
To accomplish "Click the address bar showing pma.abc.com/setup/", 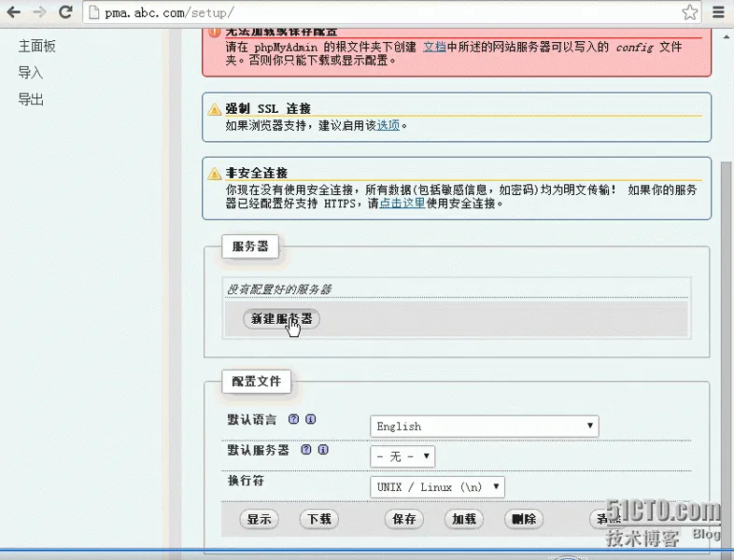I will [x=392, y=13].
